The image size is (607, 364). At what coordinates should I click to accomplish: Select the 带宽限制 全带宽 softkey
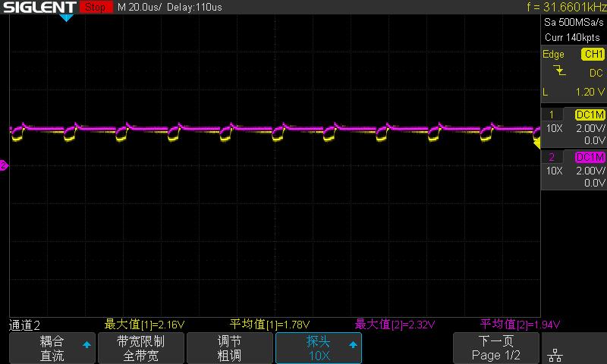click(x=141, y=348)
